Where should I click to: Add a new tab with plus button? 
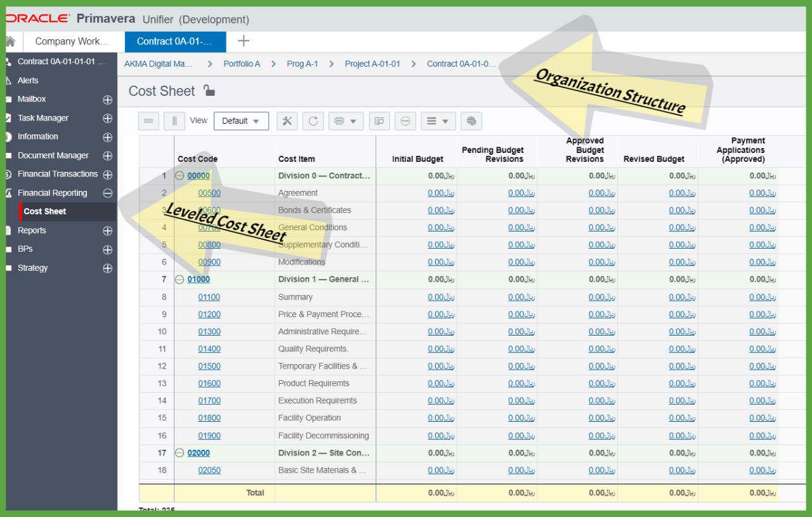244,41
